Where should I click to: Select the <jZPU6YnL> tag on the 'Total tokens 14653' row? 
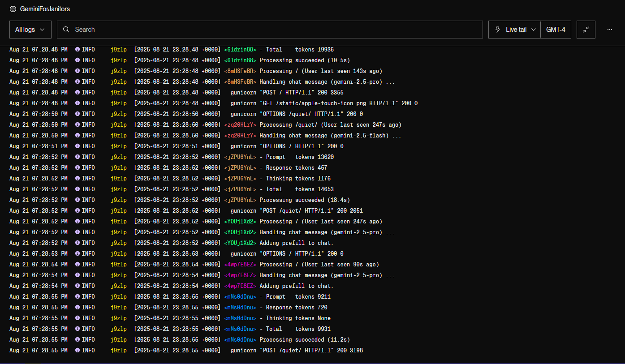coord(240,189)
